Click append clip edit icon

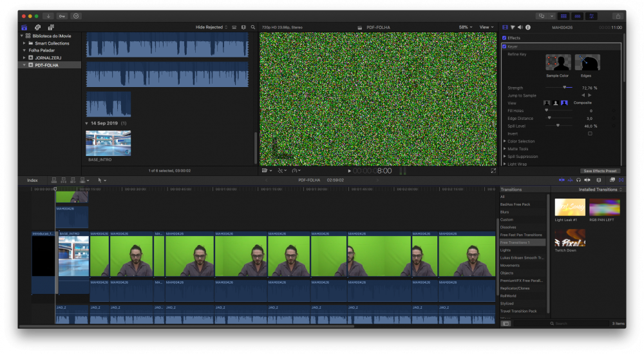tap(73, 180)
